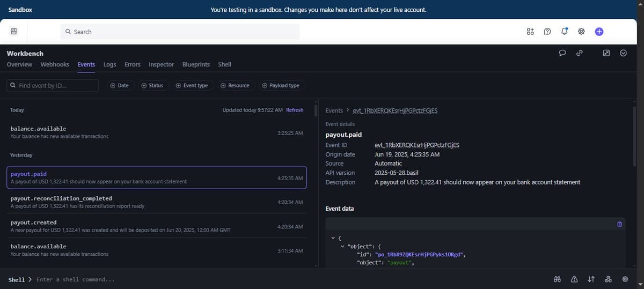Click the Origin date Jun 19, 2025 value
The image size is (644, 289).
407,154
